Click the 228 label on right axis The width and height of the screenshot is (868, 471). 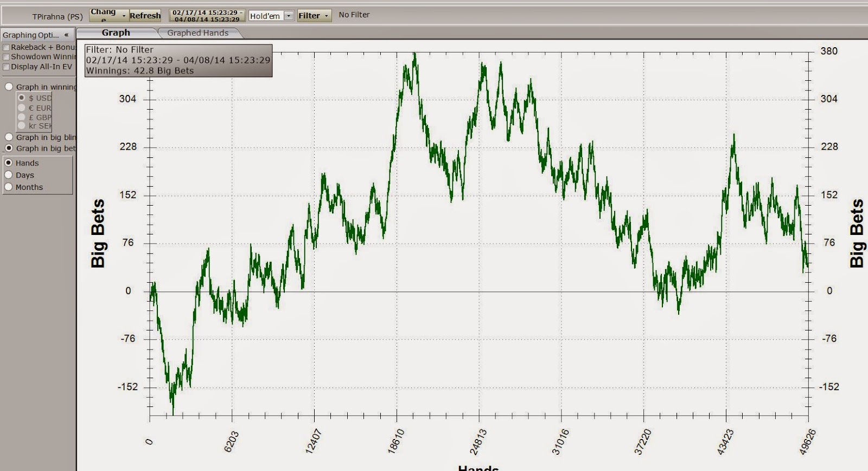[829, 147]
